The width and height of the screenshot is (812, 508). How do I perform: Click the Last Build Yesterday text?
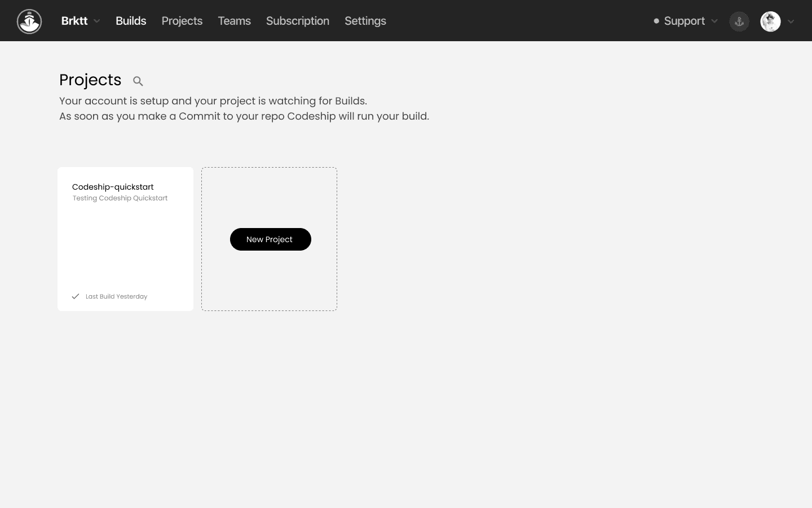pos(116,296)
